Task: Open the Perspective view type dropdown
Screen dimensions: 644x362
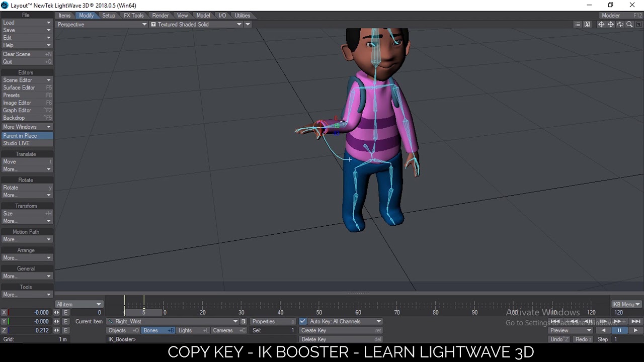Action: coord(102,24)
